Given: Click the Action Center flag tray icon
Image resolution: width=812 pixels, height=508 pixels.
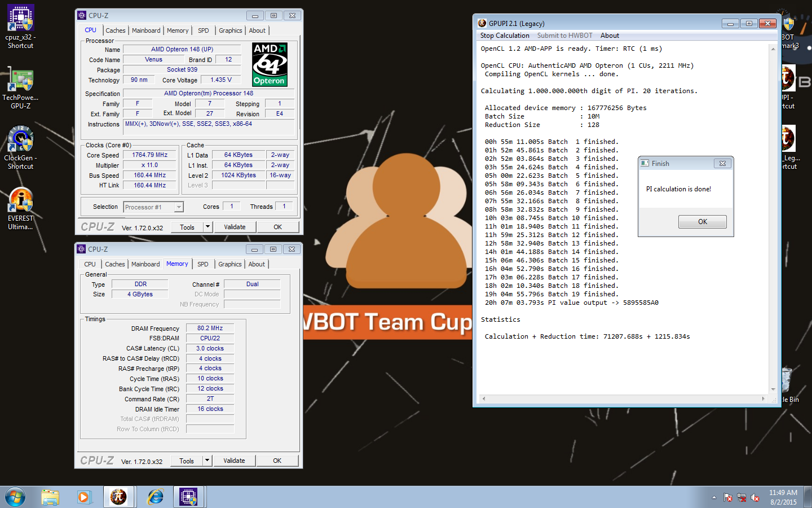Looking at the screenshot, I should [728, 497].
